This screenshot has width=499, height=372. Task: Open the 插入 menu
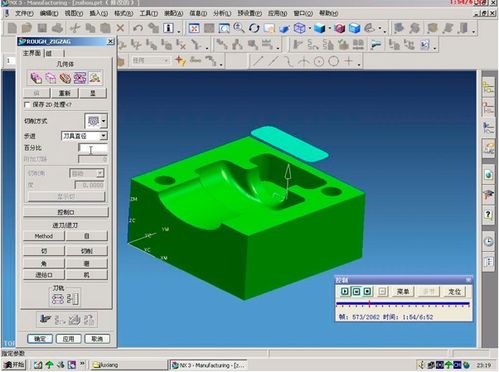pos(98,13)
